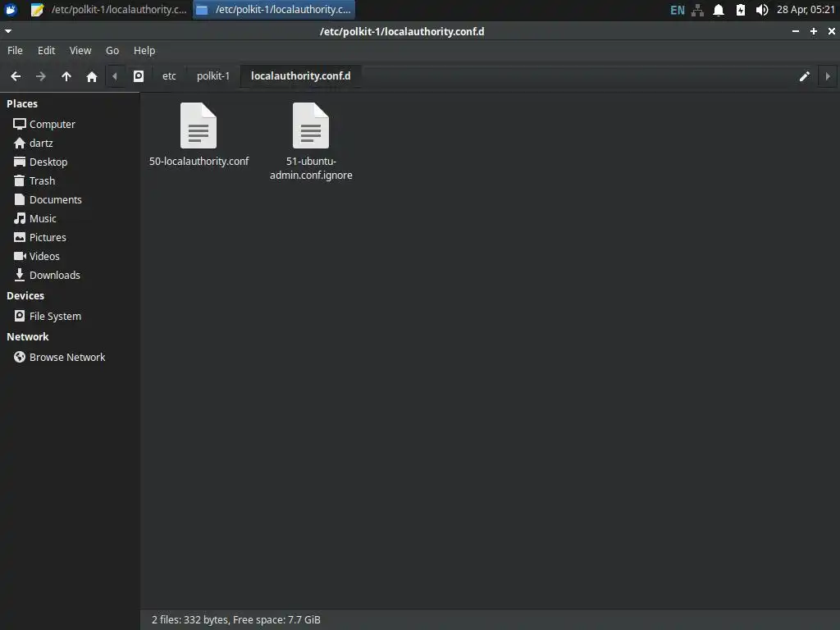840x630 pixels.
Task: Click the root filesystem path button icon
Action: pos(138,76)
